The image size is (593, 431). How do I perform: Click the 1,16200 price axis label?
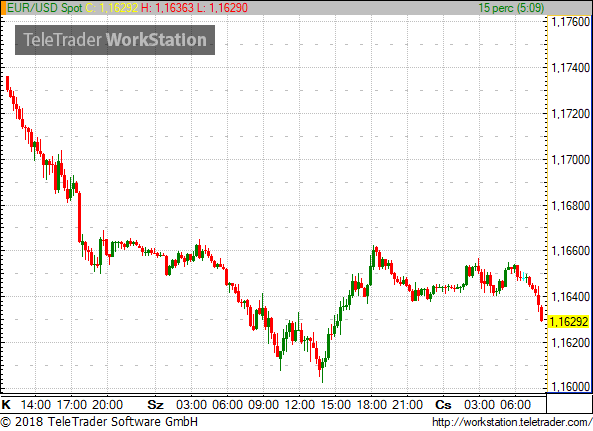[570, 343]
